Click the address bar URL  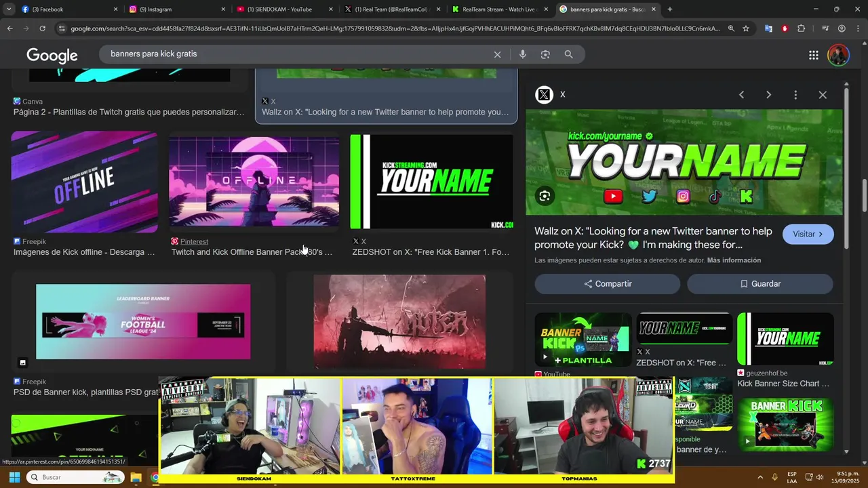pyautogui.click(x=395, y=28)
